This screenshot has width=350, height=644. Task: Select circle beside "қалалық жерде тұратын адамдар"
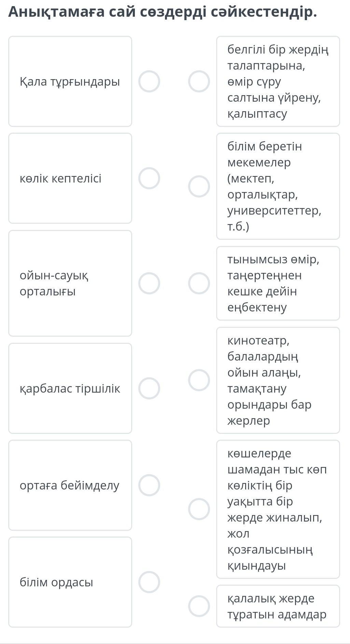coord(199,606)
